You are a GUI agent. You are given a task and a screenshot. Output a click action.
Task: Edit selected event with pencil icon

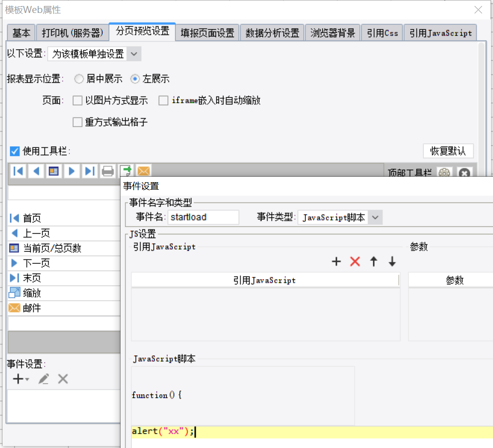(x=43, y=379)
